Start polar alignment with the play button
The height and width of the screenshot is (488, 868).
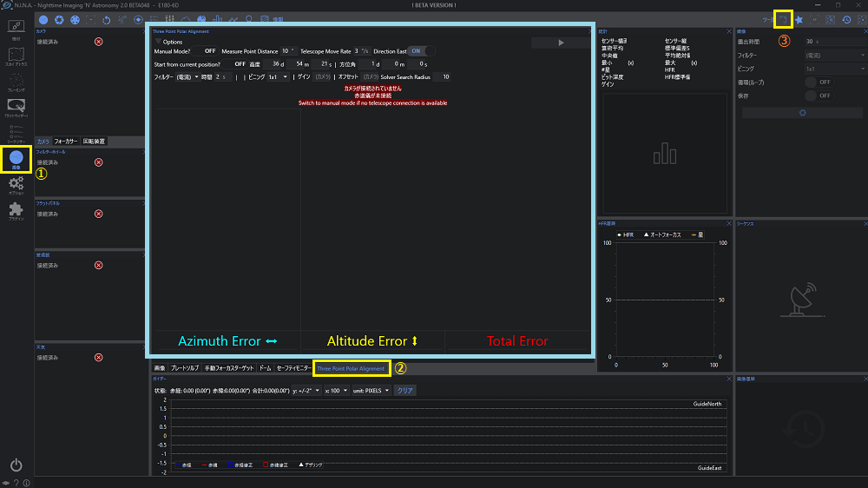pyautogui.click(x=560, y=43)
